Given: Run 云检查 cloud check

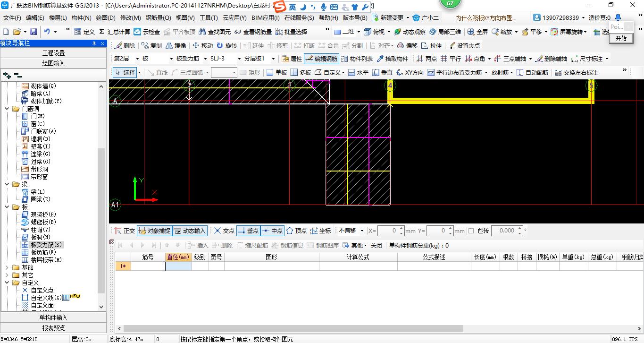Looking at the screenshot, I should pyautogui.click(x=147, y=32).
